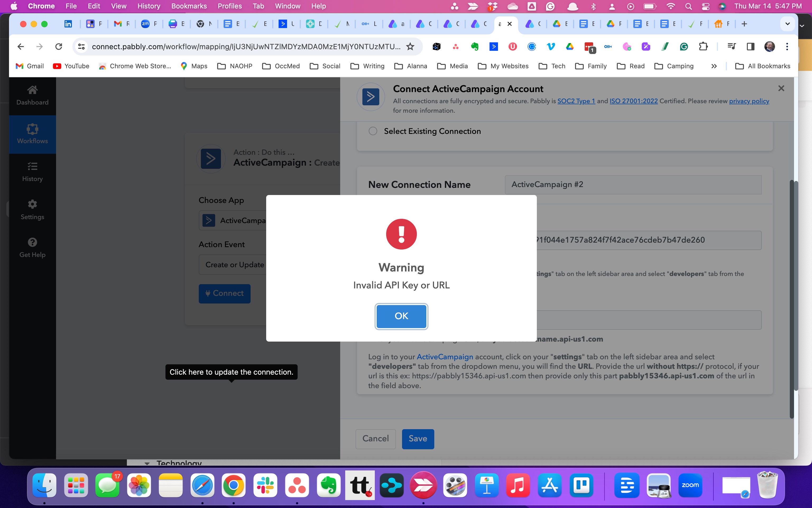Screen dimensions: 812x508
Task: Open Spotlight search in the menu bar
Action: (688, 6)
